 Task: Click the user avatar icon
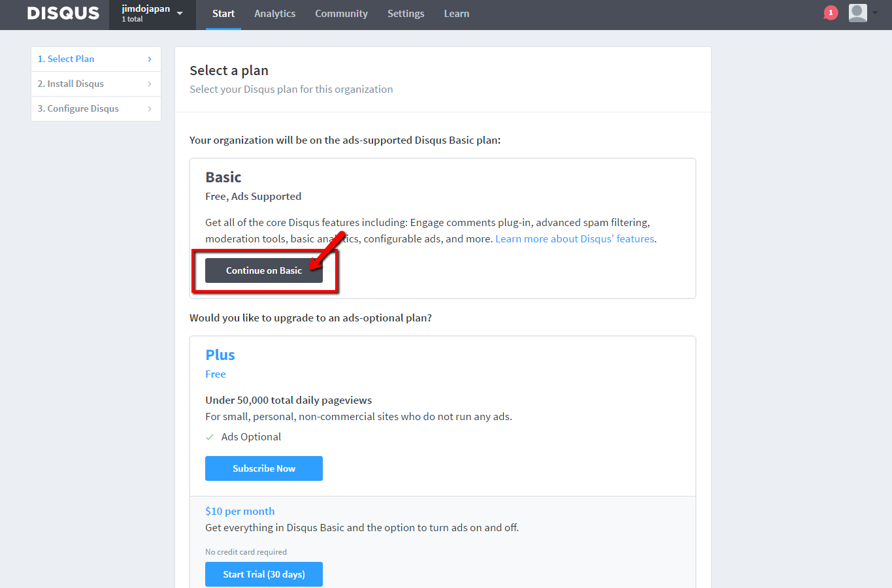857,12
